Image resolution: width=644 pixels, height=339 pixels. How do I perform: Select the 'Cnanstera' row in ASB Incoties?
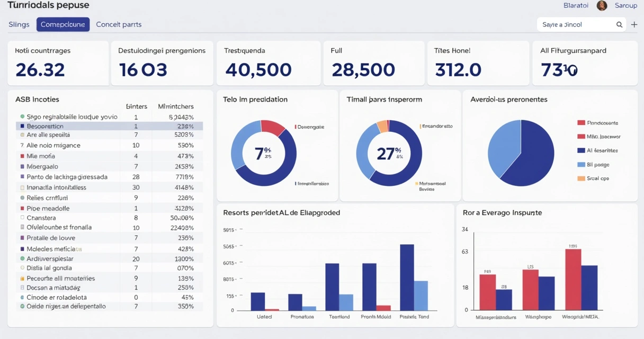tap(79, 218)
